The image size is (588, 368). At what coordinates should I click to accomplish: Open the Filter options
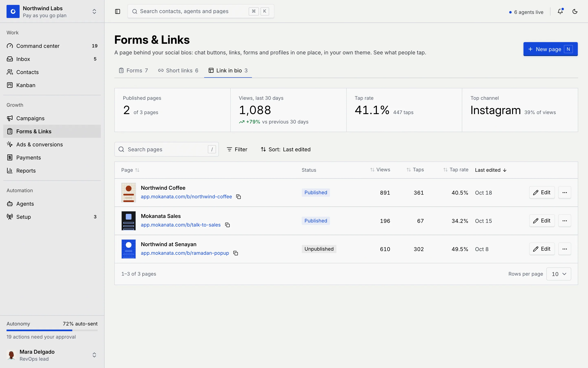pos(237,149)
